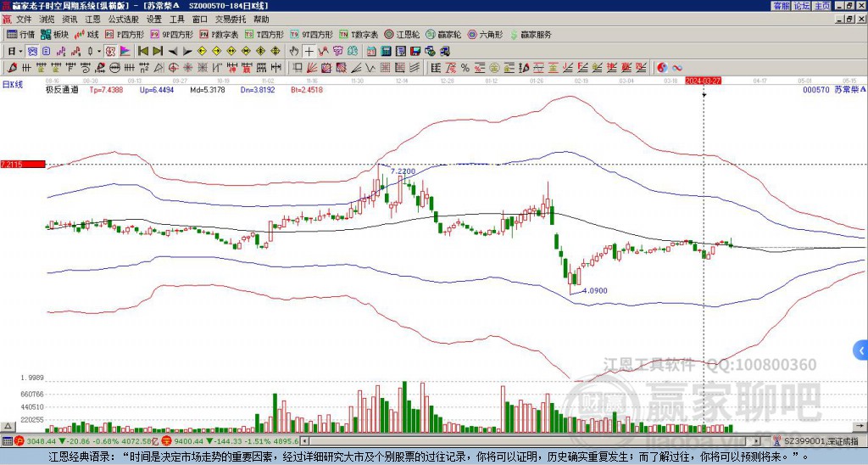The width and height of the screenshot is (868, 465).
Task: Open the 帮助 menu
Action: pos(261,20)
